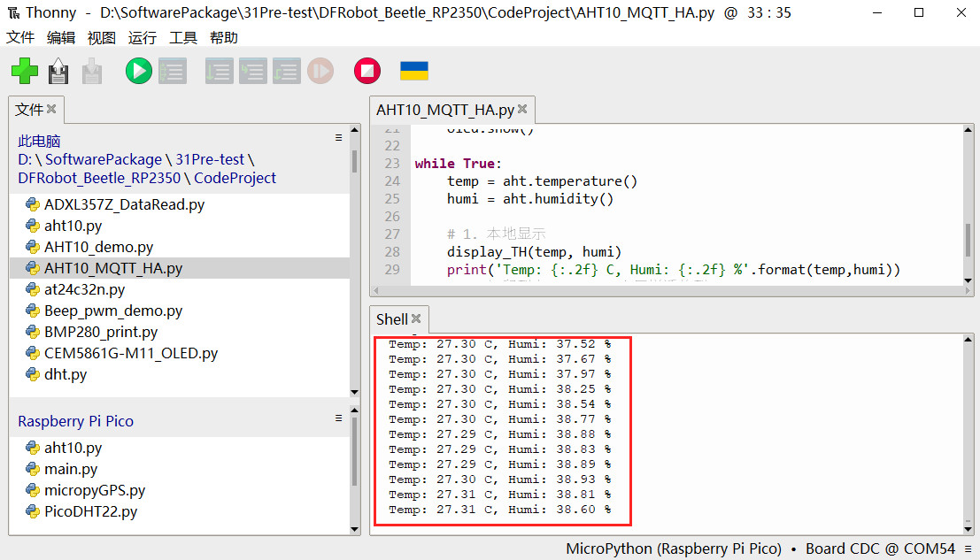
Task: Click the MicroPython (Raspberry Pi Pico) status text
Action: click(x=674, y=548)
